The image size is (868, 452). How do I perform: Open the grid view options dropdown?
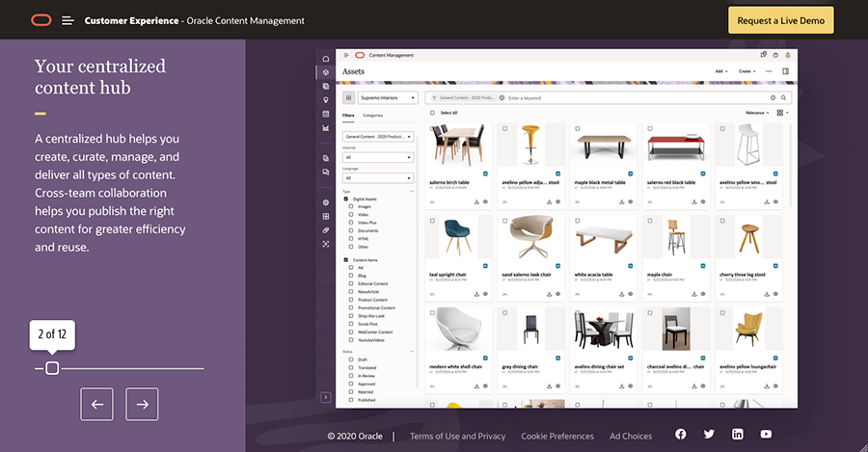click(x=782, y=113)
